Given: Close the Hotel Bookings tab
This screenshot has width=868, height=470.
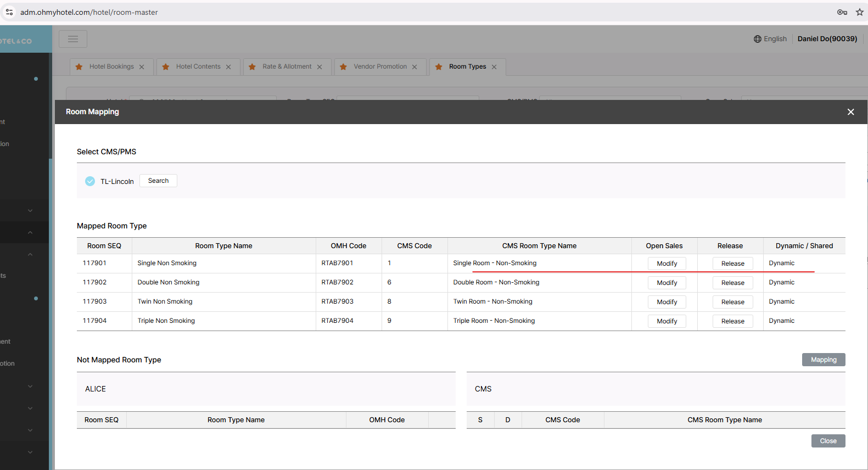Looking at the screenshot, I should (x=142, y=67).
